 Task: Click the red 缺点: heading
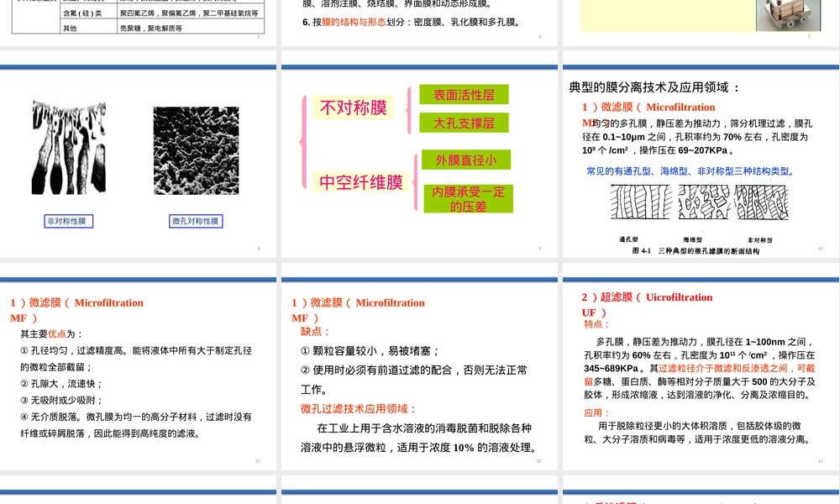(x=315, y=332)
